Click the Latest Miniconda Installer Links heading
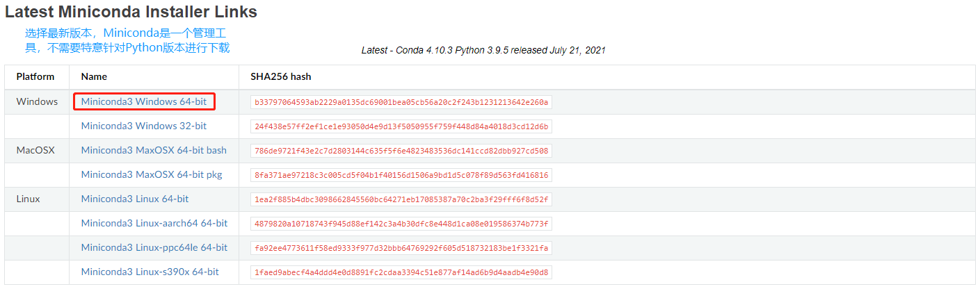The image size is (980, 289). 131,12
